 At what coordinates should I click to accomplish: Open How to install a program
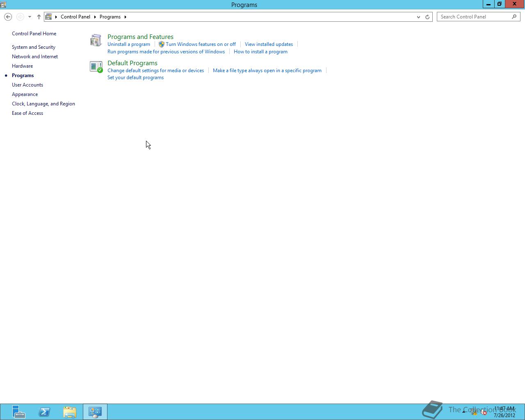260,52
